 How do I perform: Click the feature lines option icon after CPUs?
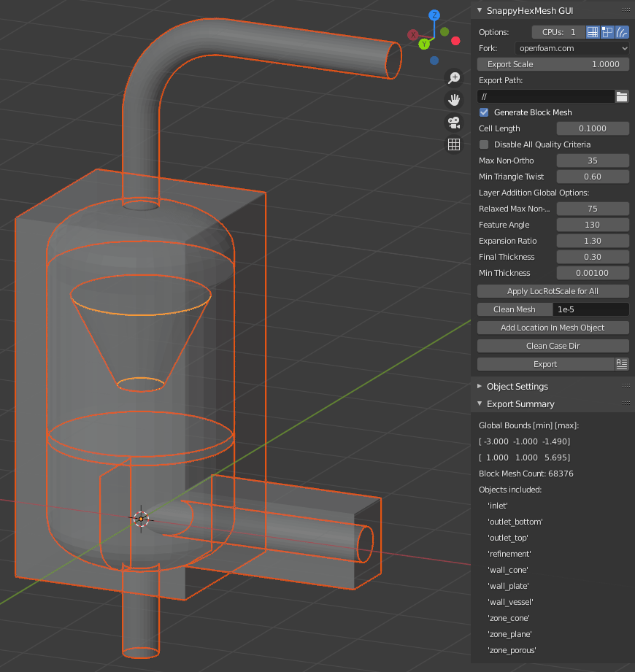click(622, 31)
